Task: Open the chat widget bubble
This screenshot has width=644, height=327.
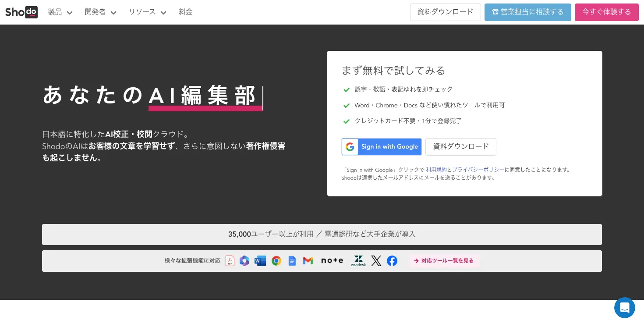Action: coord(625,308)
